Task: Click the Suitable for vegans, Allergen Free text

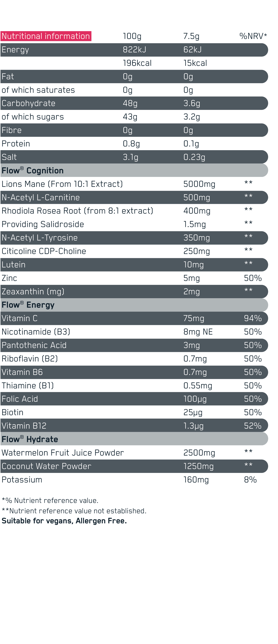Action: [64, 521]
